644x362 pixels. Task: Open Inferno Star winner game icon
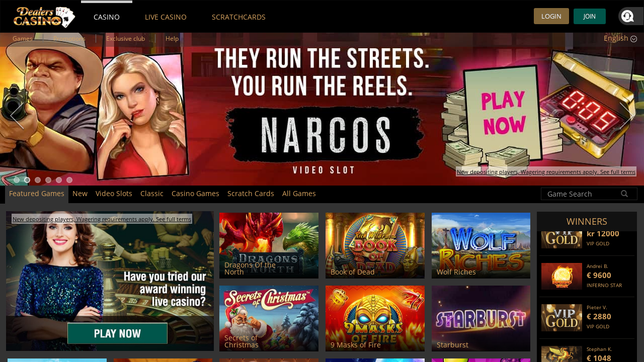(561, 276)
